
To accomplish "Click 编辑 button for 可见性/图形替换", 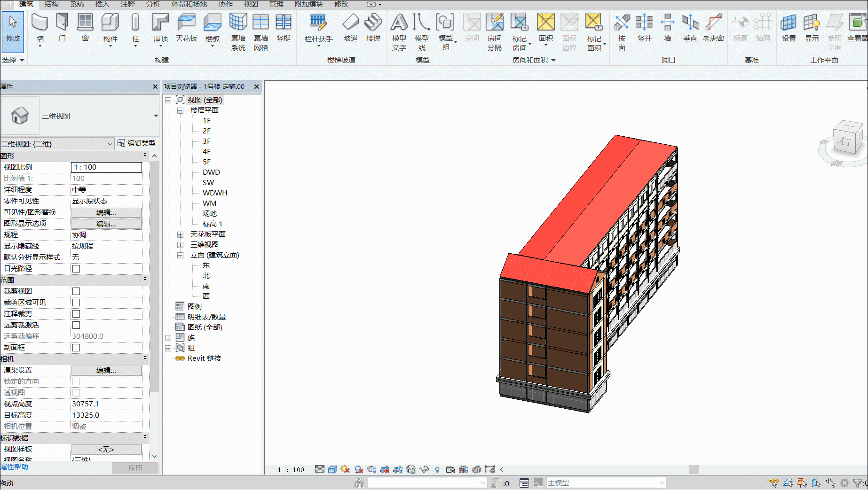I will [x=106, y=212].
